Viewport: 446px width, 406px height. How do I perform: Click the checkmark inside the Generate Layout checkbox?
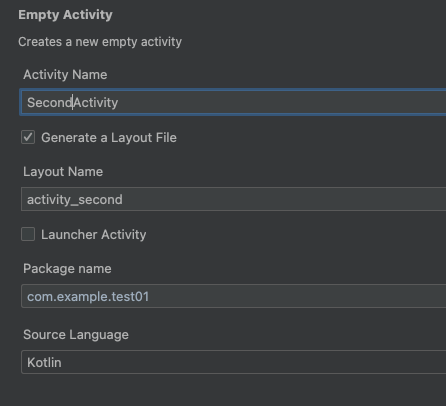pos(28,137)
